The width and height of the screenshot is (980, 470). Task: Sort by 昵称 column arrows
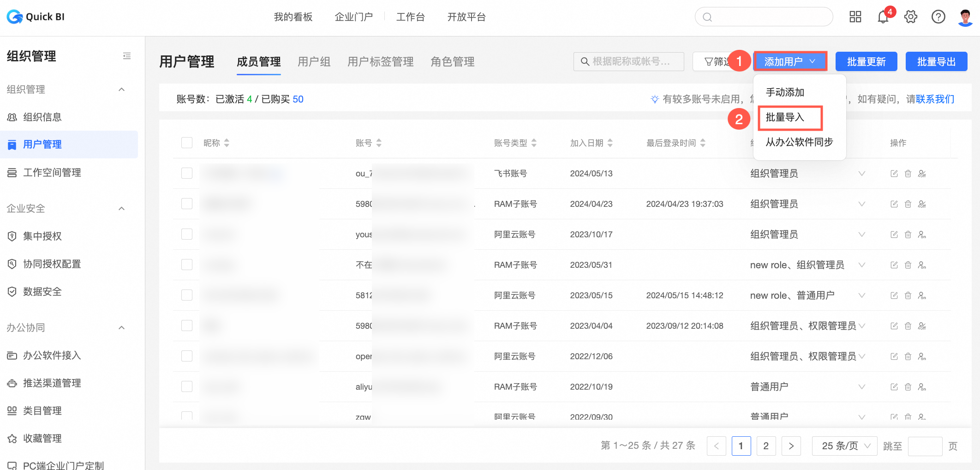pyautogui.click(x=227, y=143)
